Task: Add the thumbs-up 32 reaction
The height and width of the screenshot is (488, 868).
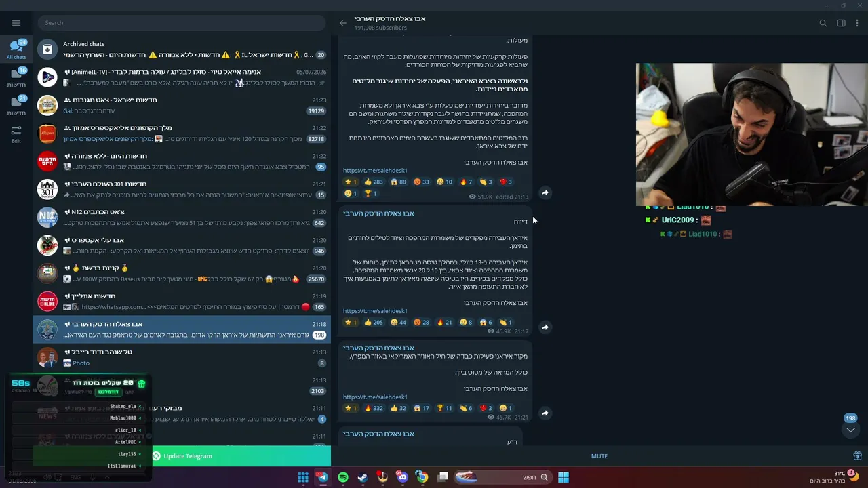Action: point(398,408)
